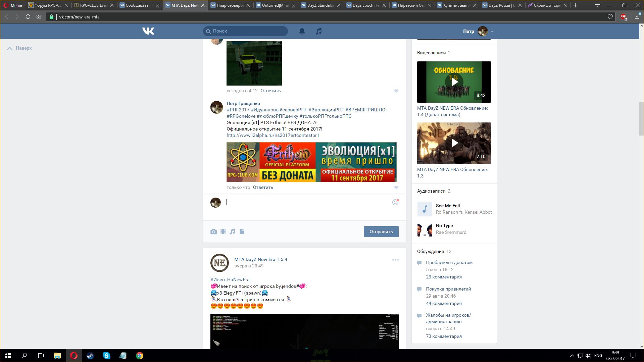Show hidden system tray icons

coord(572,356)
